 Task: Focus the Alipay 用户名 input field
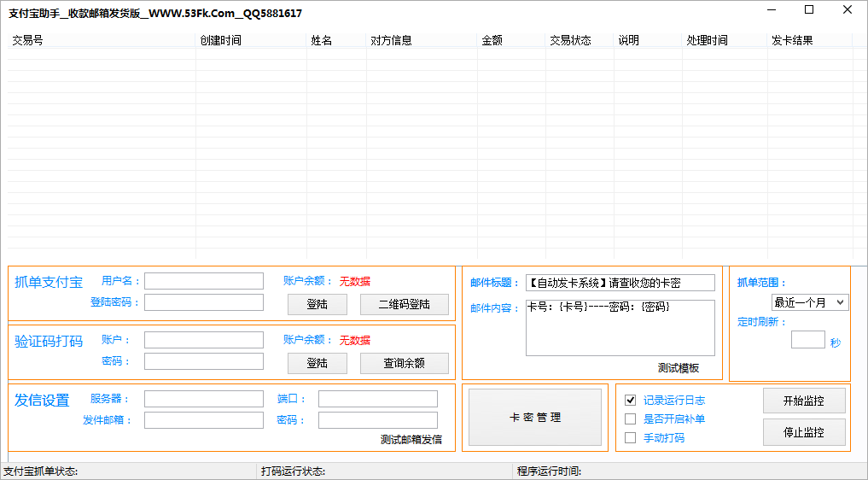204,281
